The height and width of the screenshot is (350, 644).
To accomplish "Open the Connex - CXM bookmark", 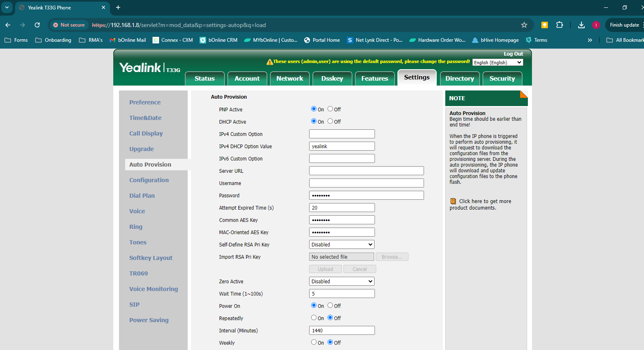I will [x=173, y=40].
